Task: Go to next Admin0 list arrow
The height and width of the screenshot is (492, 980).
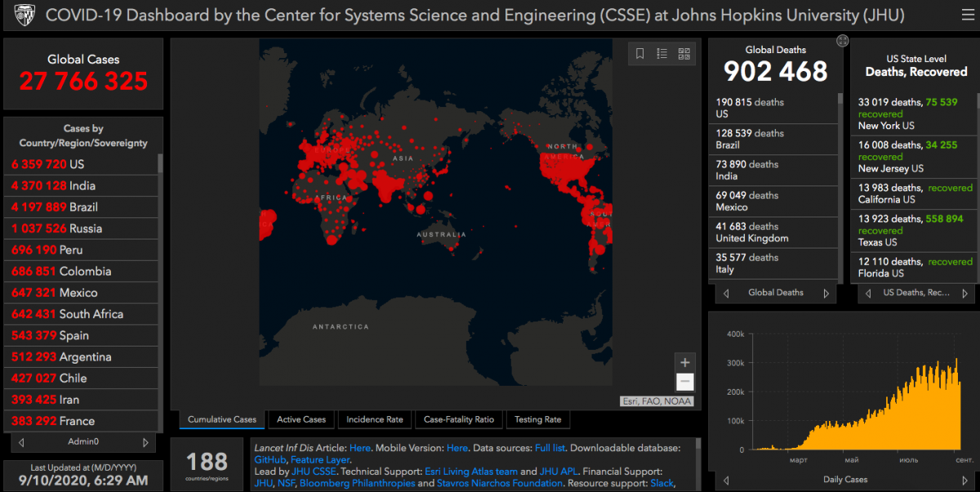Action: tap(145, 442)
